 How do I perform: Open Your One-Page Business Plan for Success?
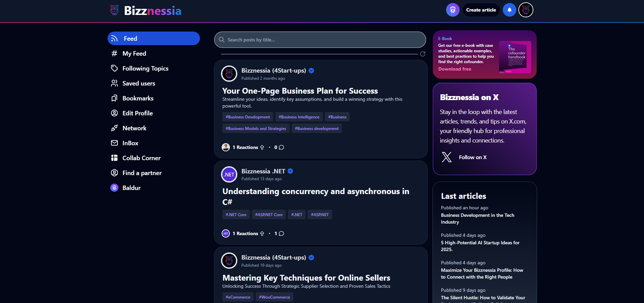click(x=300, y=91)
